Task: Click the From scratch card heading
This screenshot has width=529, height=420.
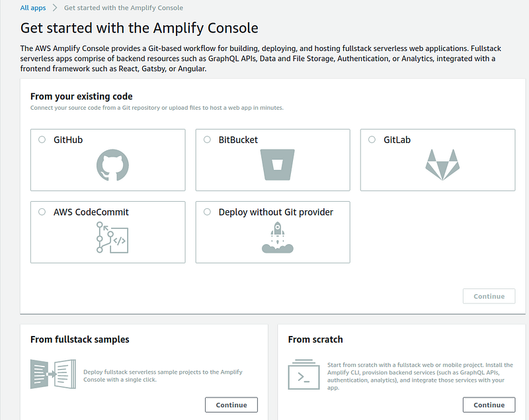Action: tap(315, 339)
